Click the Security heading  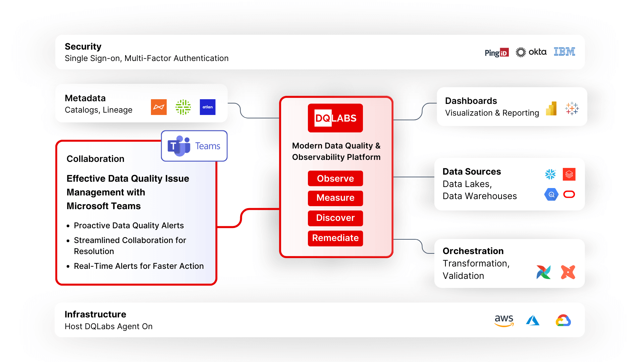pyautogui.click(x=83, y=46)
